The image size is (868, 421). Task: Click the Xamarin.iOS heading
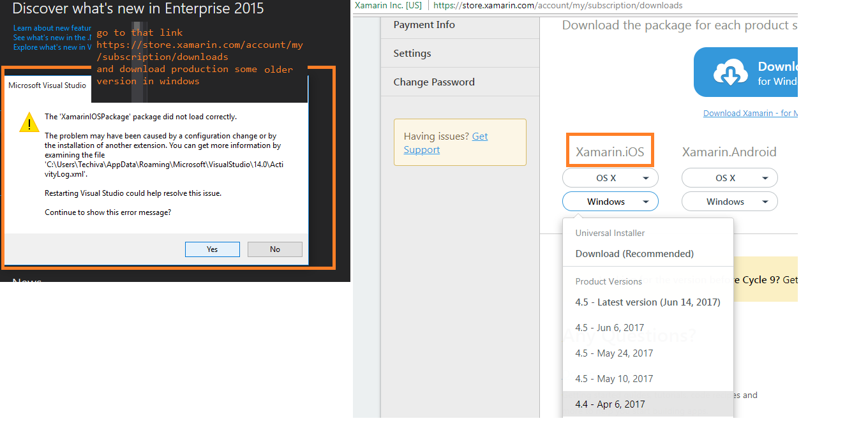(610, 152)
